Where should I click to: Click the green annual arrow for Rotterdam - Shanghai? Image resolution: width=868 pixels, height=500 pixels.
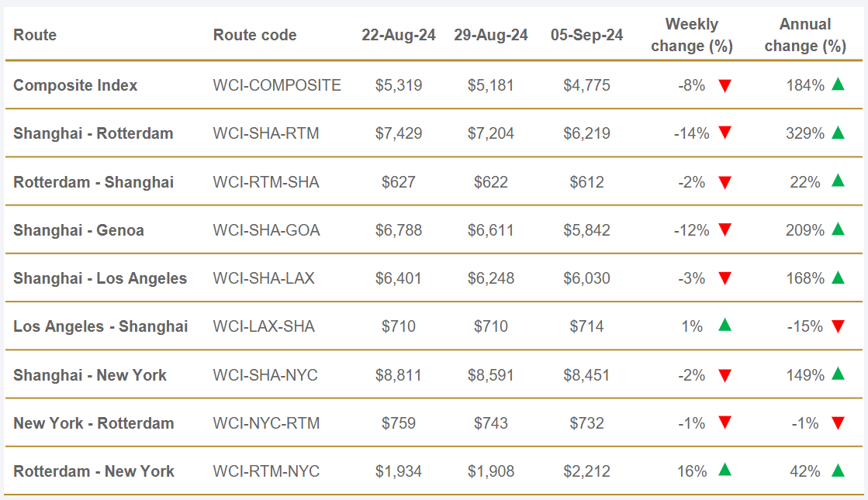point(838,181)
